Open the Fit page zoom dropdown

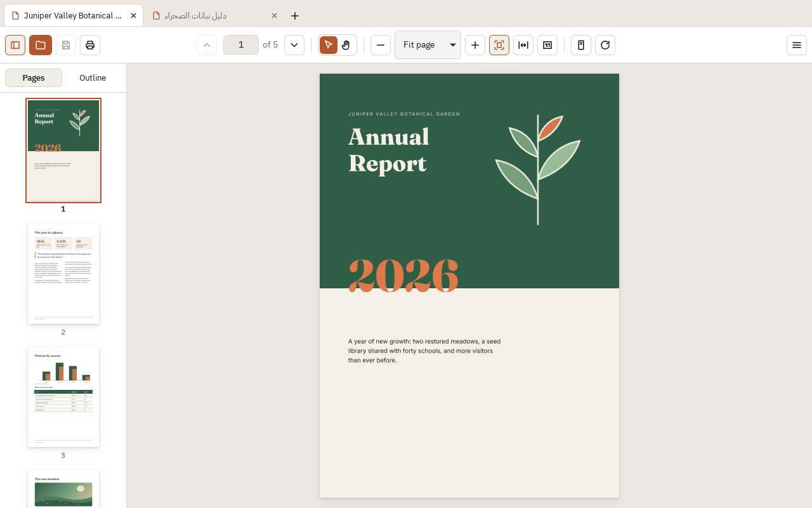tap(428, 44)
